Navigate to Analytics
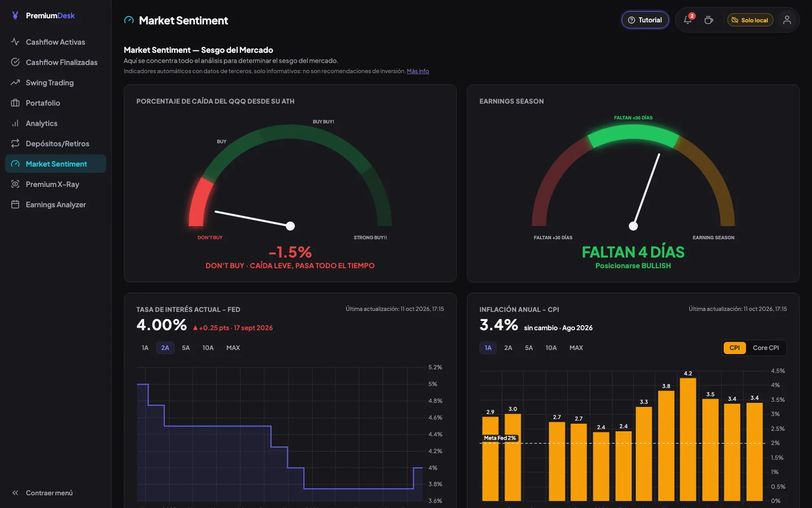 (x=55, y=123)
